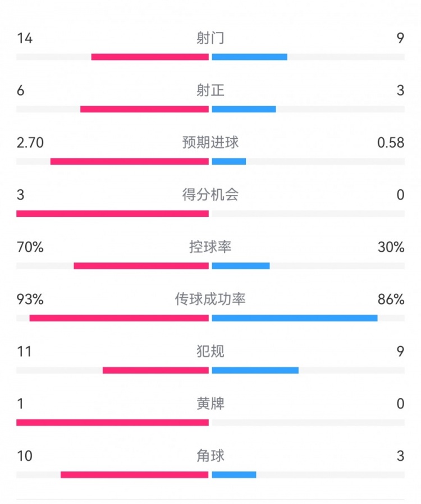Select the red bar under 黄牌
The image size is (421, 504).
click(112, 423)
